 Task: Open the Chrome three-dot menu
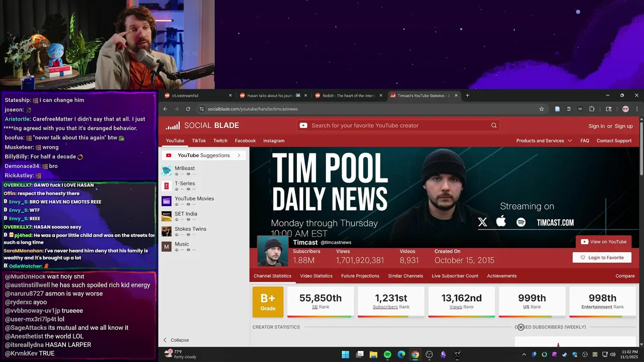pyautogui.click(x=637, y=109)
